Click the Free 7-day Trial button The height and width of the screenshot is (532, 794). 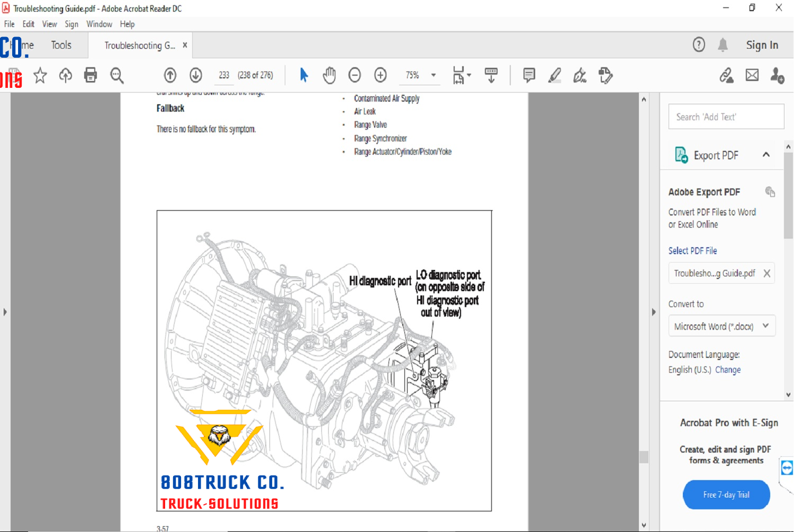[726, 494]
